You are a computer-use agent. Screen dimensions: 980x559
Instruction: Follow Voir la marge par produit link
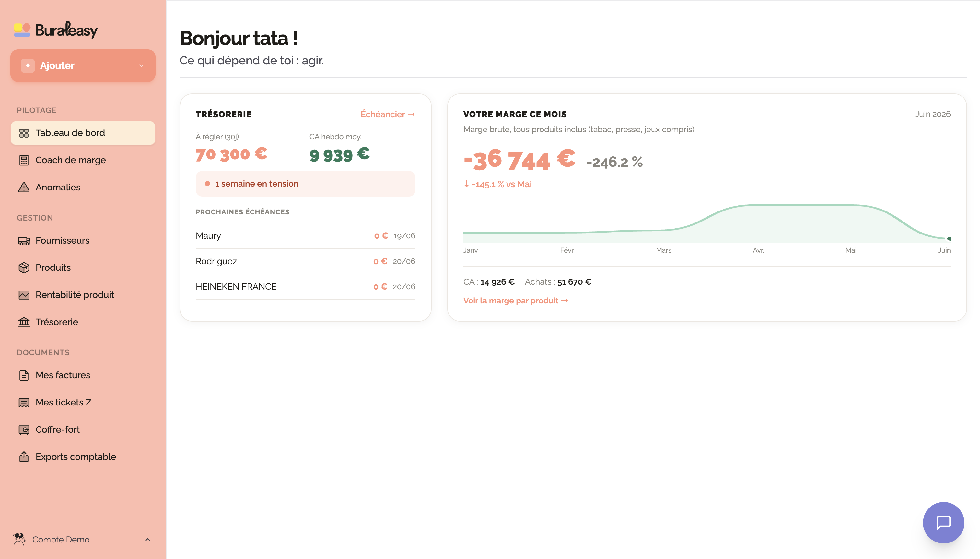pos(516,301)
